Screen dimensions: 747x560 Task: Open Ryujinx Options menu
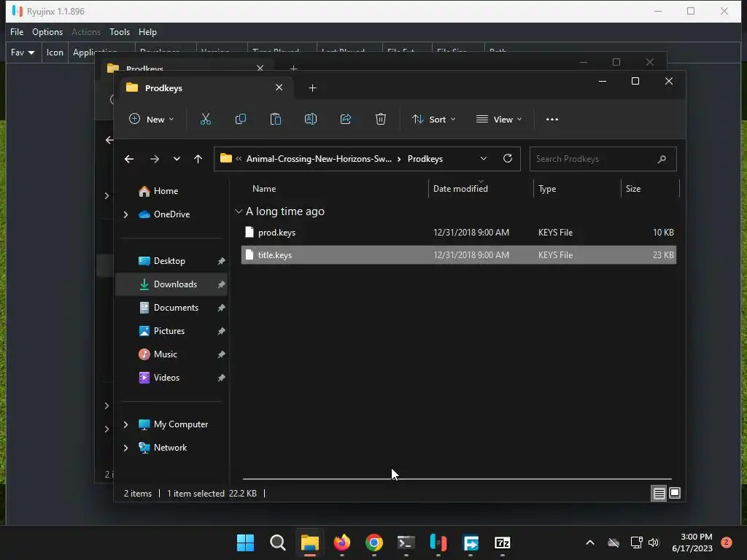coord(47,32)
